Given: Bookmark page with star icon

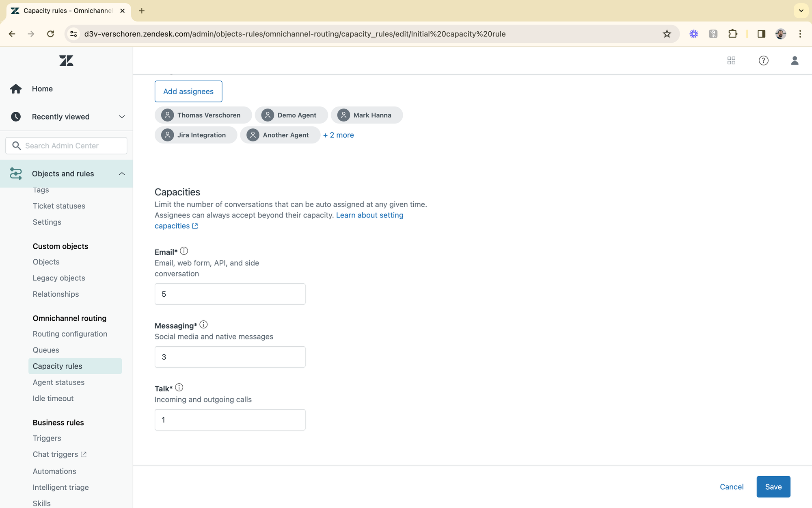Looking at the screenshot, I should tap(667, 34).
